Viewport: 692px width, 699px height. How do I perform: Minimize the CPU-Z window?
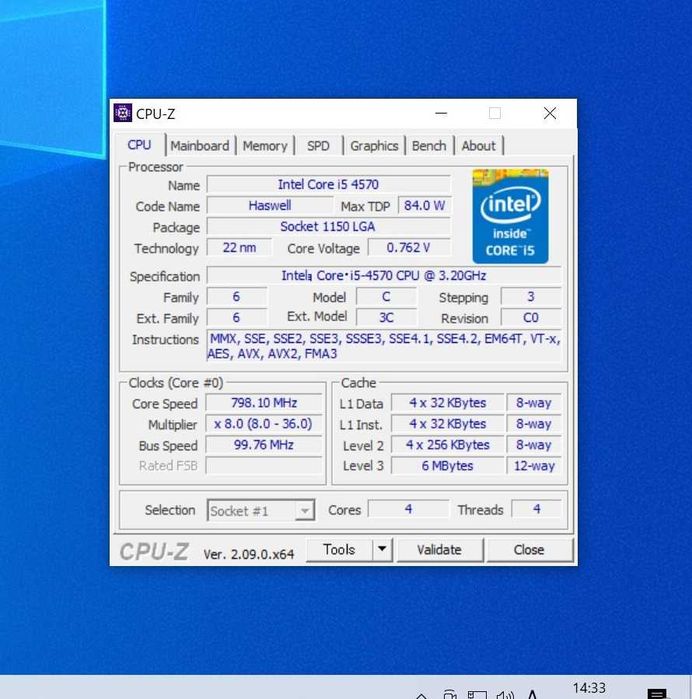(441, 113)
